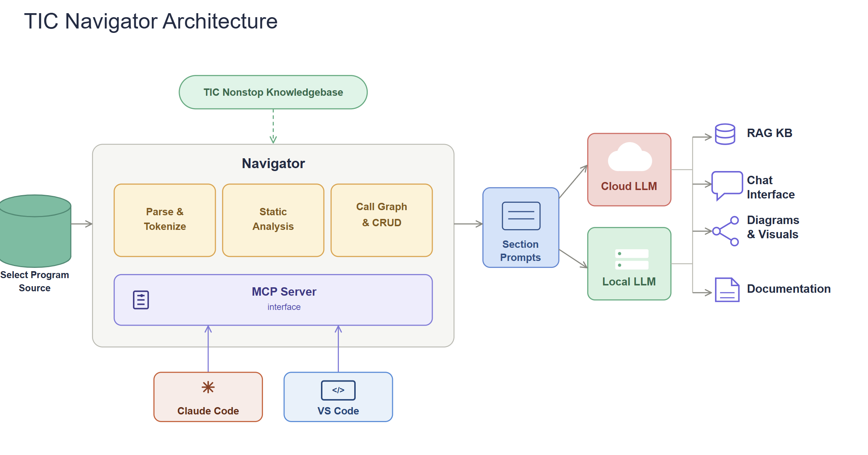Viewport: 868px width, 455px height.
Task: Click the RAG KB label
Action: 769,133
